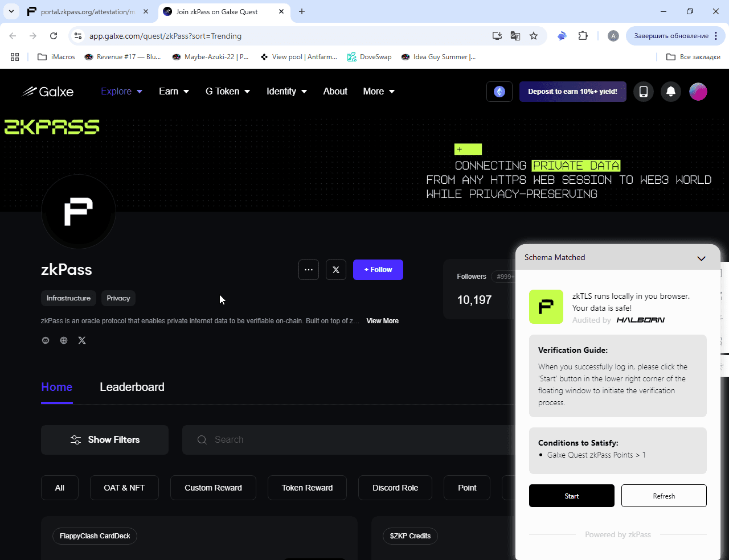The image size is (729, 560).
Task: Select the Discord Role filter chip
Action: pyautogui.click(x=395, y=488)
